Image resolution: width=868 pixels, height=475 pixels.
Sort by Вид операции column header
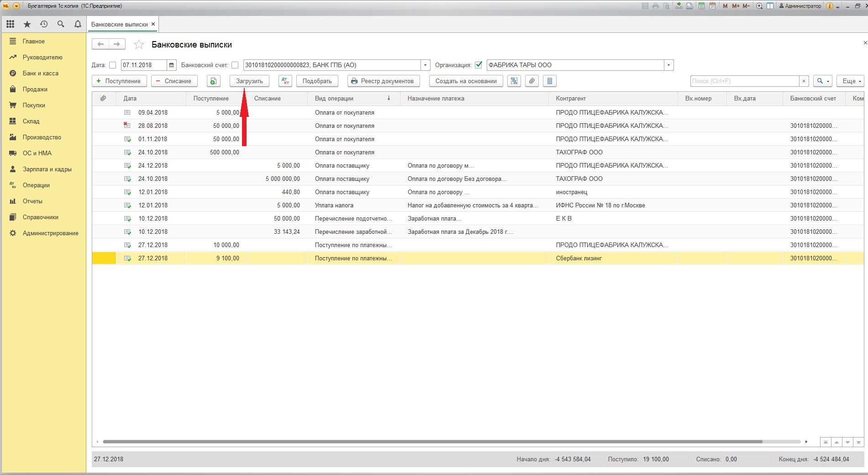pos(353,98)
